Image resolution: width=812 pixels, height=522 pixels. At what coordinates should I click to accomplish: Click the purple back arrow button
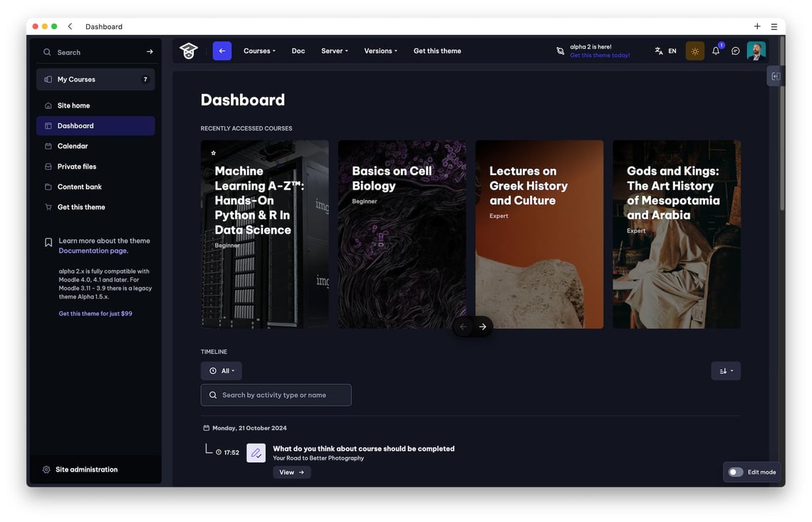pos(222,51)
